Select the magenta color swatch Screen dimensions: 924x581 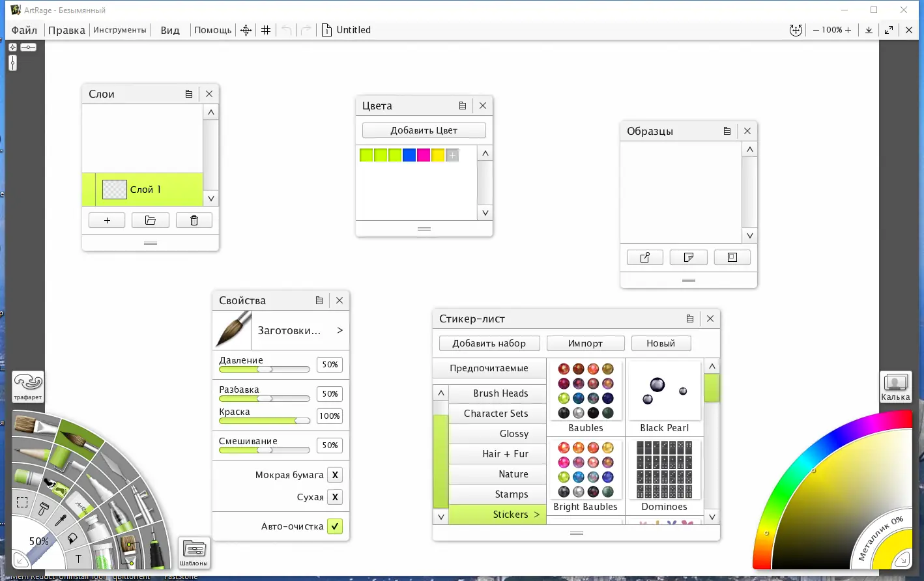pyautogui.click(x=424, y=155)
